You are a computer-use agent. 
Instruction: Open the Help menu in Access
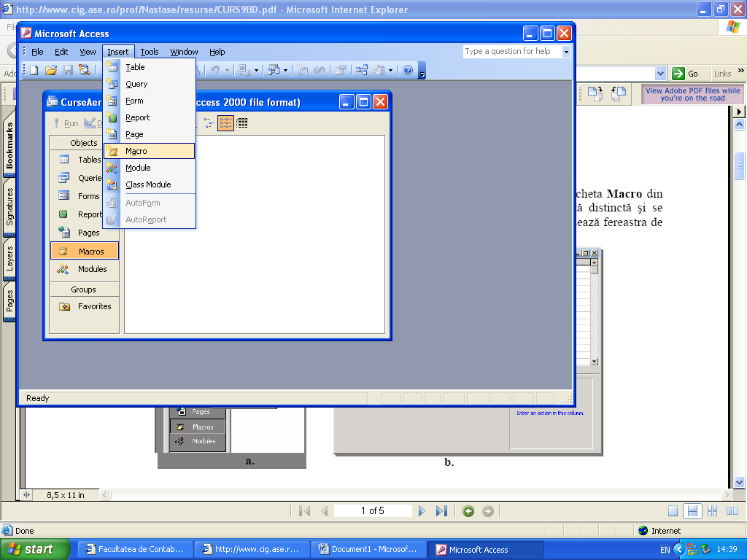coord(217,52)
